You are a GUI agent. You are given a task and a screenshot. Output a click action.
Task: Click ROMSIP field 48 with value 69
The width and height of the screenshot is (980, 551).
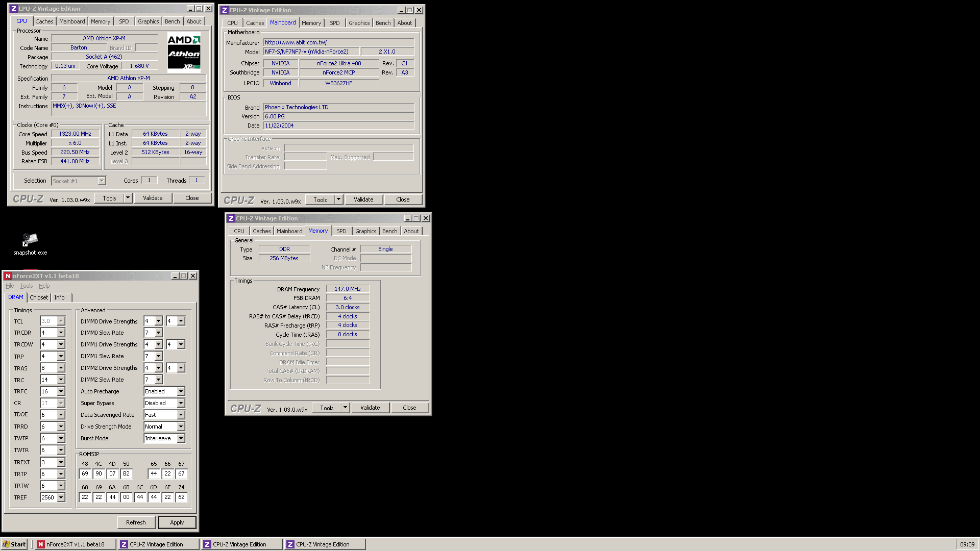85,473
